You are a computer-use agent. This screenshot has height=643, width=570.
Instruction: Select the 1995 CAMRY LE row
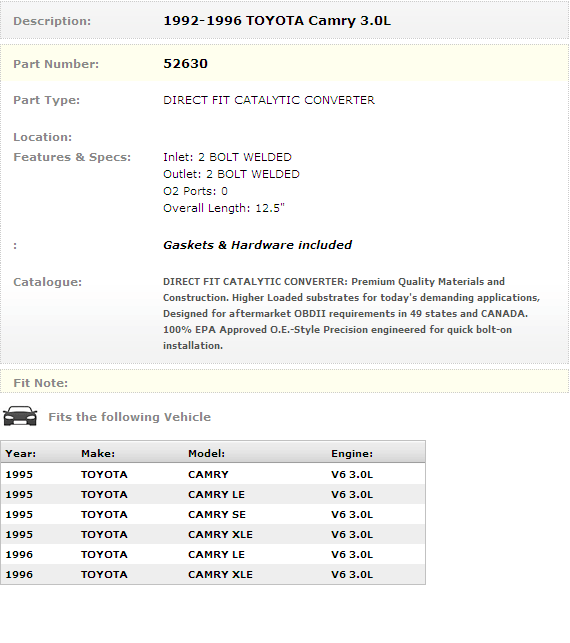coord(213,495)
